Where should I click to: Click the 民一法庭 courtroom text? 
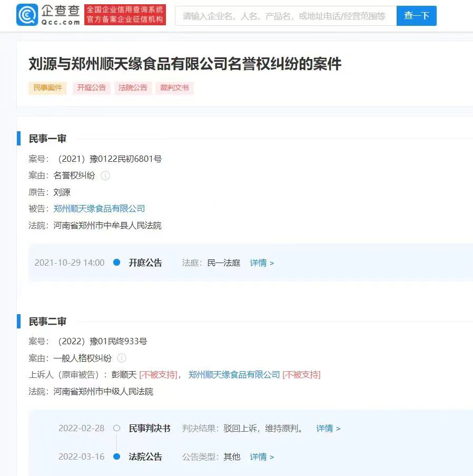tap(224, 263)
